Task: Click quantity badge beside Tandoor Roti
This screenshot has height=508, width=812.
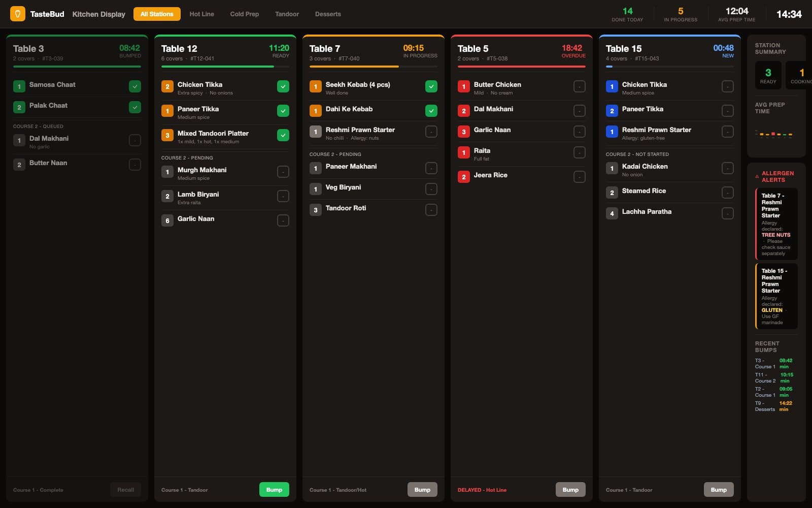Action: pyautogui.click(x=316, y=210)
